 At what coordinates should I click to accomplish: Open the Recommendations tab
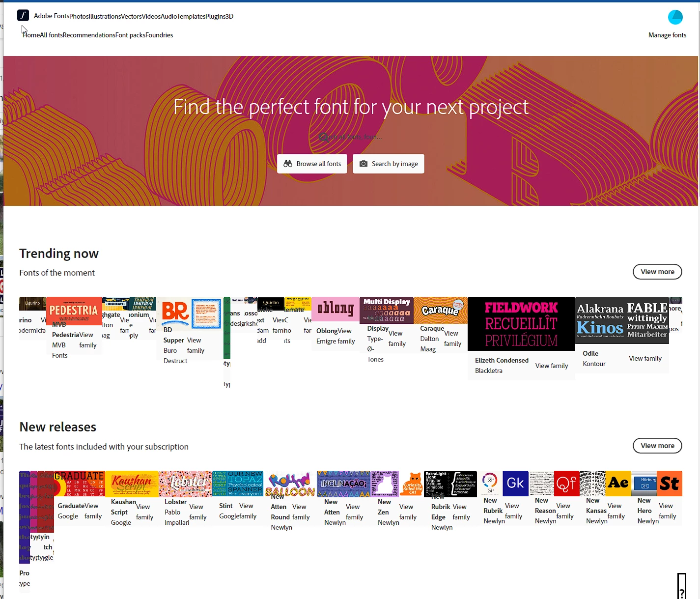pos(89,35)
